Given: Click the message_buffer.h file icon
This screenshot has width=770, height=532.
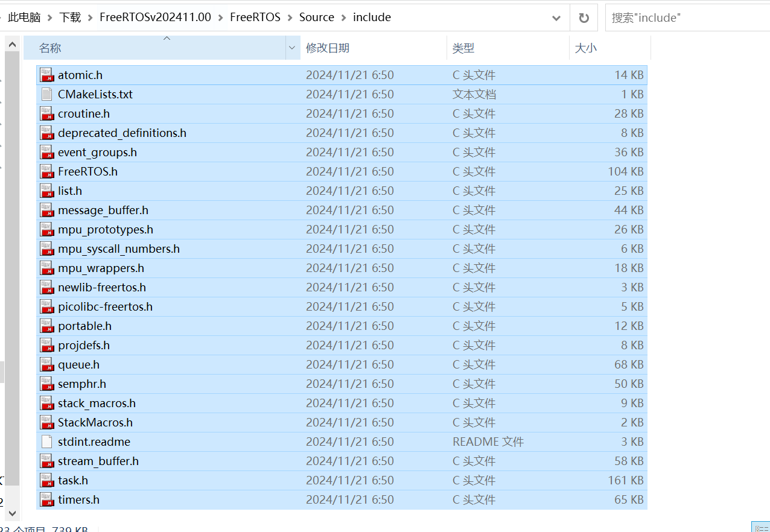Looking at the screenshot, I should tap(47, 210).
